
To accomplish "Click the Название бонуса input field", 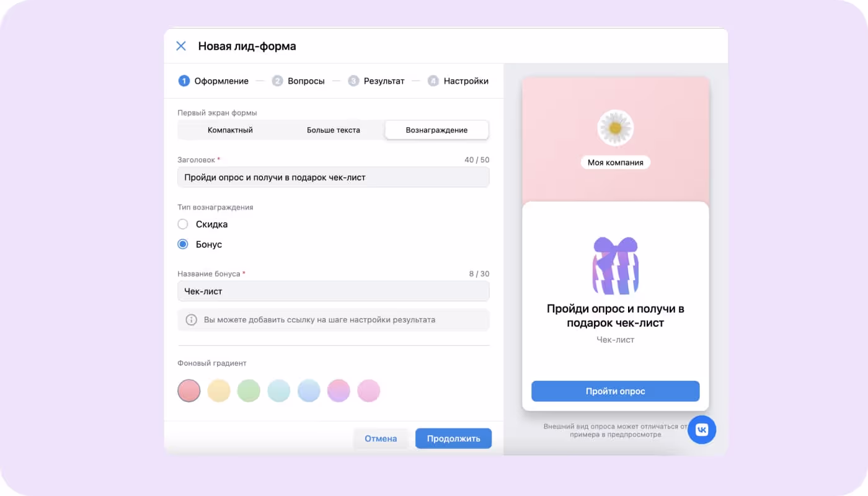I will coord(334,291).
